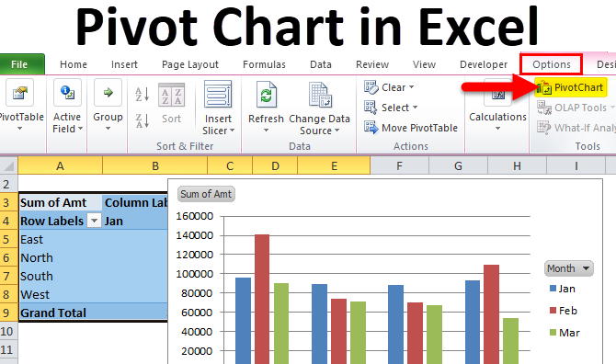
Task: Click the 160000 axis label on chart
Action: [195, 216]
